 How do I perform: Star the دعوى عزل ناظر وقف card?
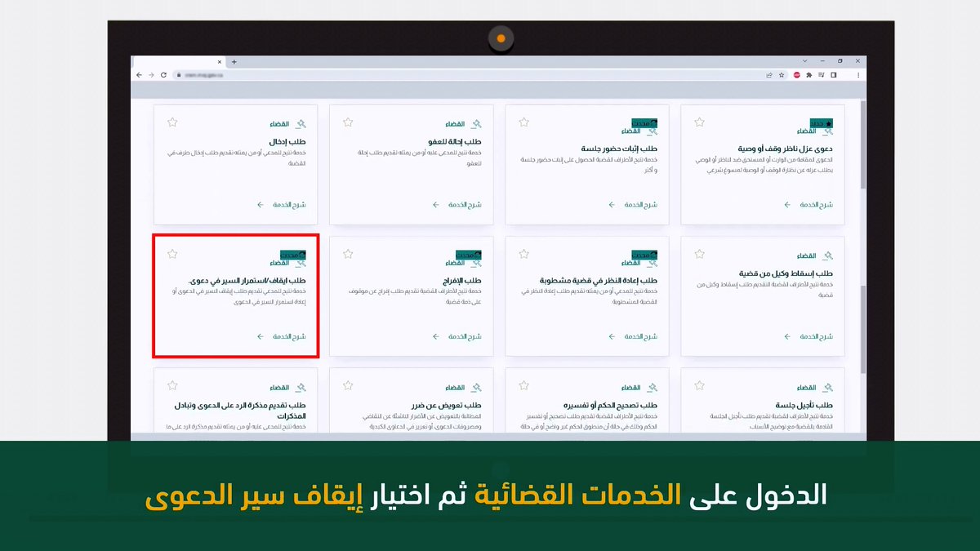tap(699, 122)
